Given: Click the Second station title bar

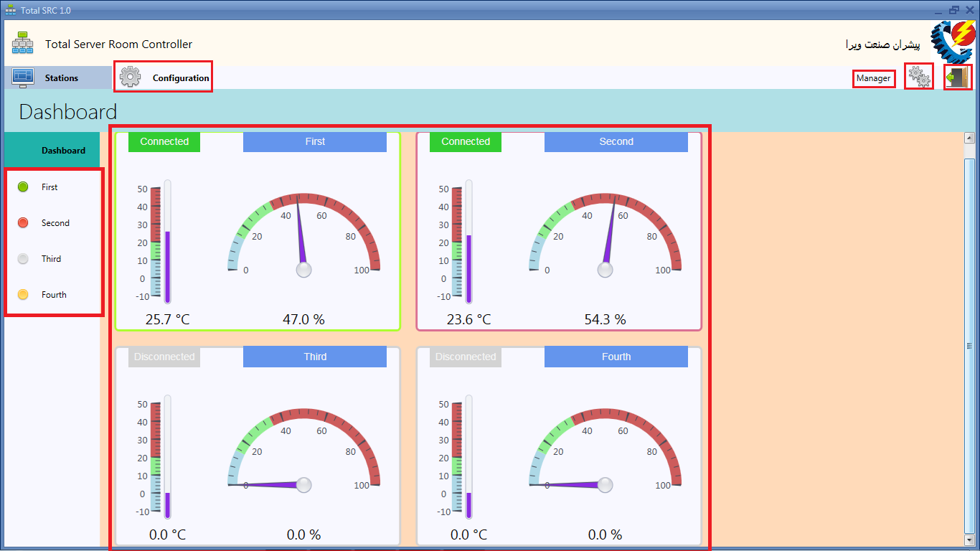Looking at the screenshot, I should [616, 142].
